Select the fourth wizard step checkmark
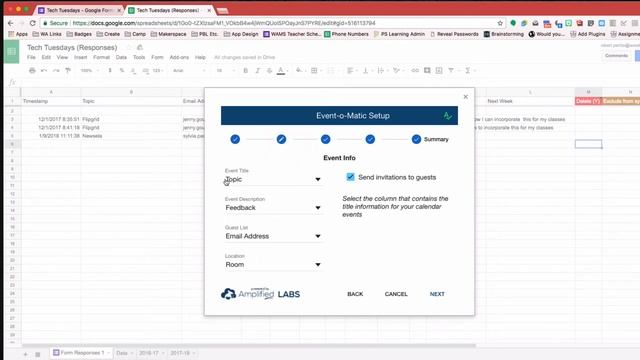The image size is (640, 360). (370, 139)
